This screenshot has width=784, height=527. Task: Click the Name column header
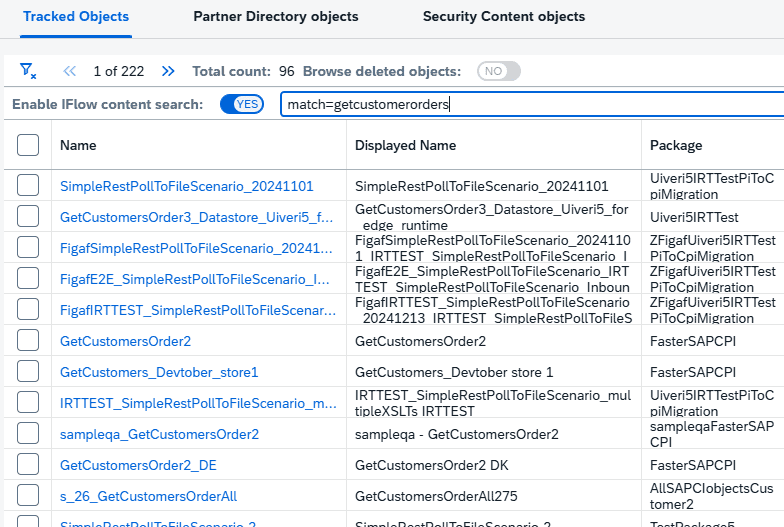[x=78, y=145]
